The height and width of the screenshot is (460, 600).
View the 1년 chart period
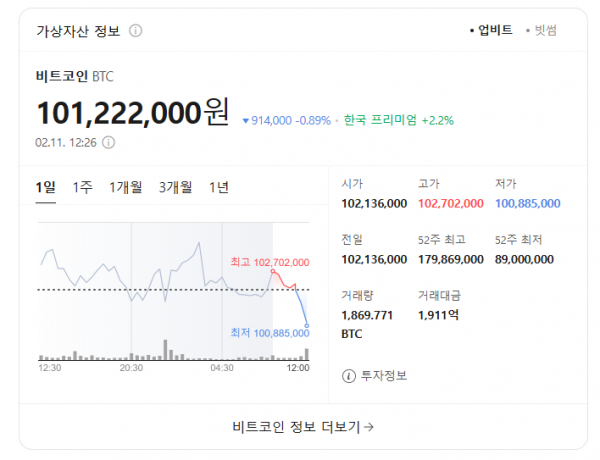pos(219,187)
